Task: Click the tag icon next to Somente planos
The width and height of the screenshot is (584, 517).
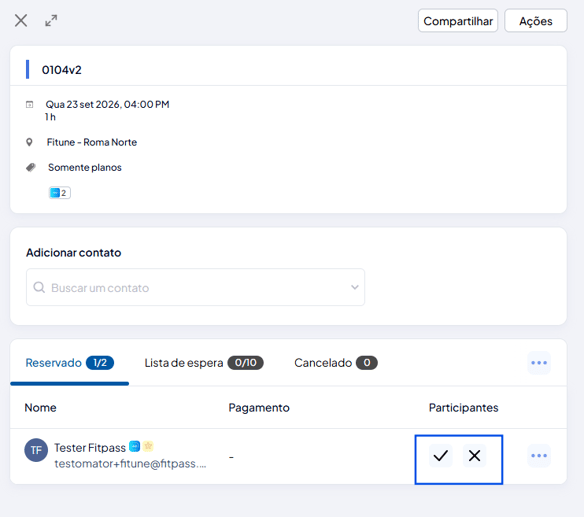Action: (31, 167)
